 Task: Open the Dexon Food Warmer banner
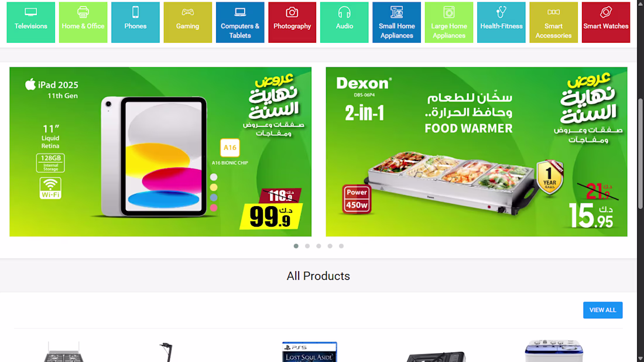pos(477,152)
